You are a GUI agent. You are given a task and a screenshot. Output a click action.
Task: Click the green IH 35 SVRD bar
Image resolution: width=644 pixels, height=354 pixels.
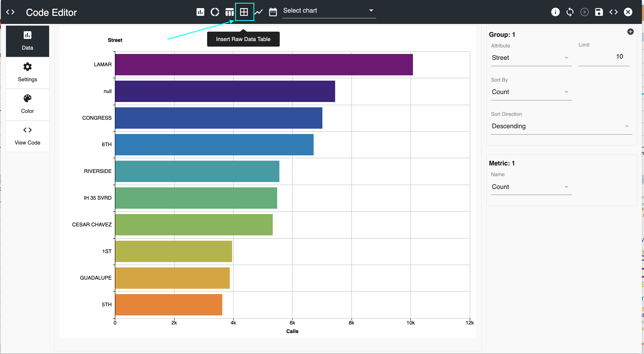tap(196, 198)
